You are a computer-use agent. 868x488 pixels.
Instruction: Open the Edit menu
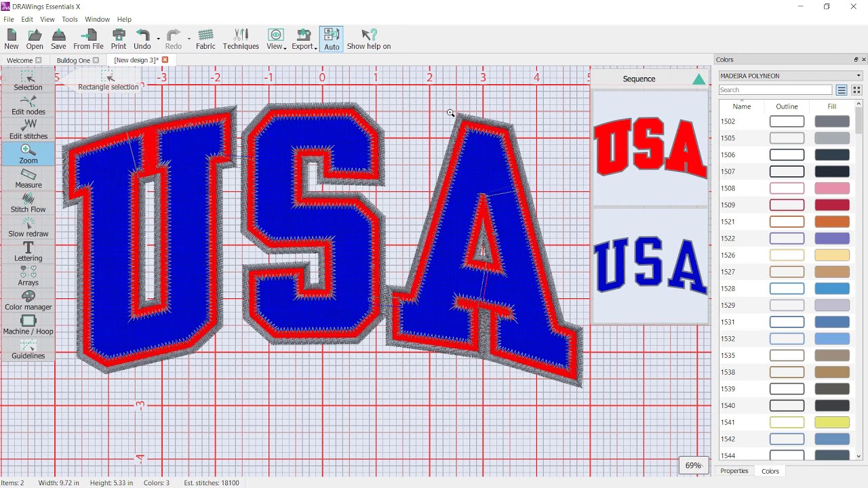[x=27, y=20]
